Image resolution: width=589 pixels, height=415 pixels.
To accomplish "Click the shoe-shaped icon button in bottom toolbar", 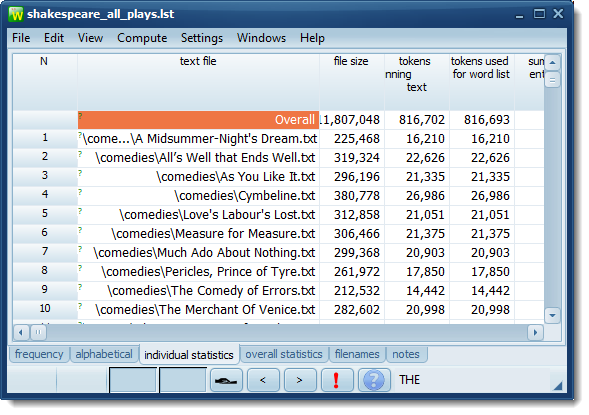I will click(x=226, y=380).
